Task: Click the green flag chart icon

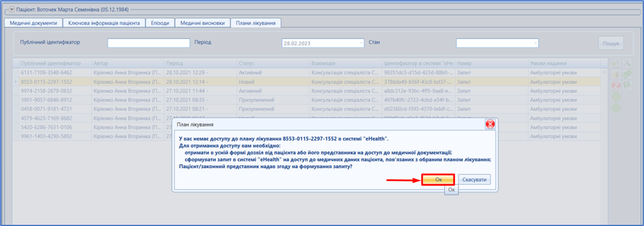Action: click(627, 86)
